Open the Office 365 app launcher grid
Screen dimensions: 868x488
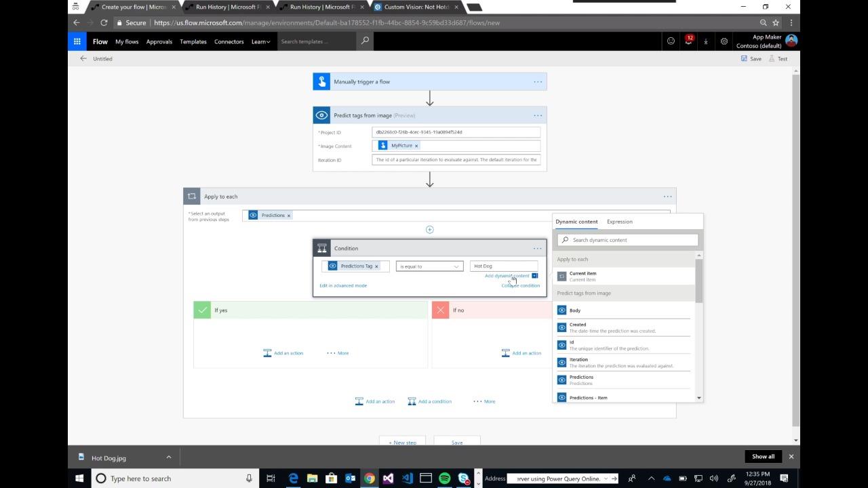[x=77, y=41]
